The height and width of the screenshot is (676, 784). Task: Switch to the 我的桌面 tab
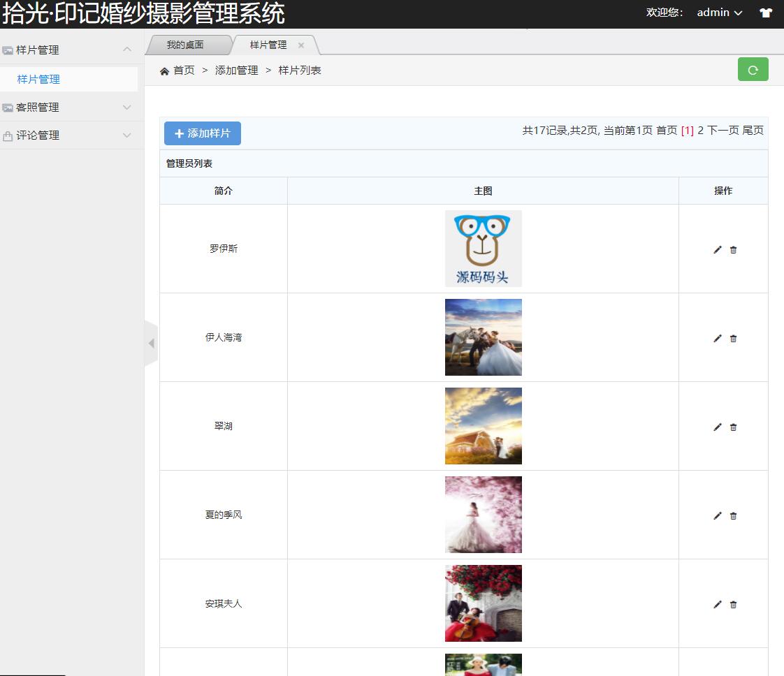tap(185, 45)
